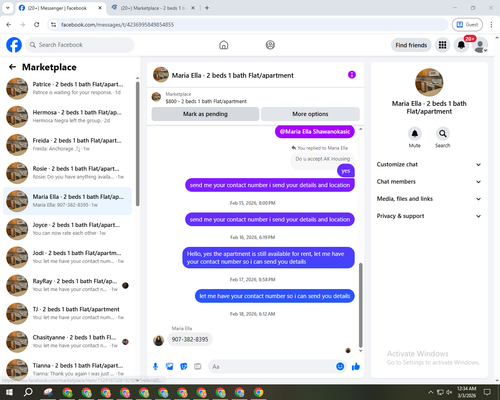Go back in browser history

(x=9, y=24)
